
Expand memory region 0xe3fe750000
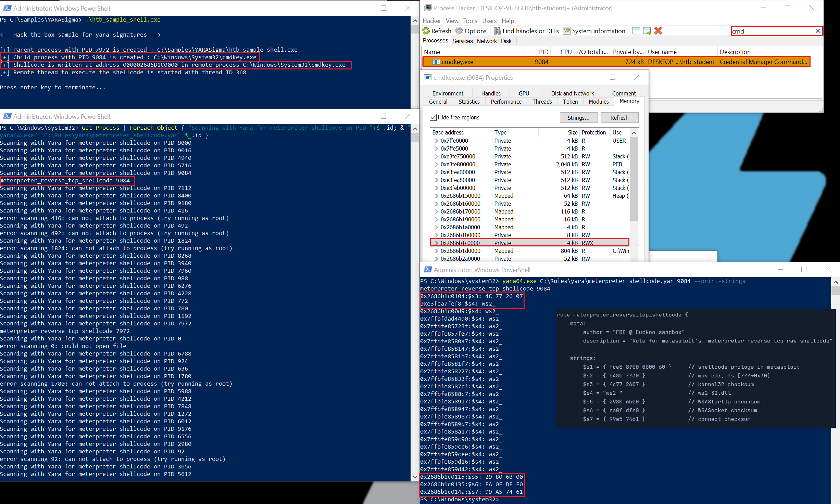pyautogui.click(x=436, y=156)
